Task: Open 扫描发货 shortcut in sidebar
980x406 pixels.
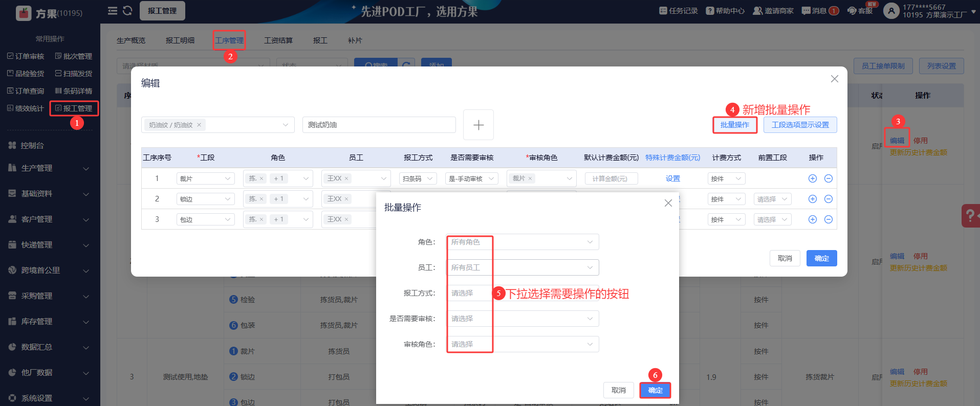Action: [x=74, y=74]
